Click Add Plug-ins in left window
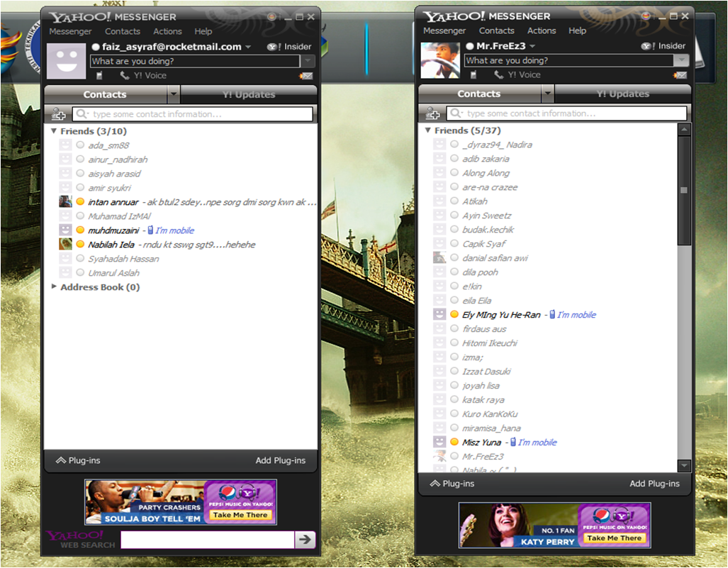This screenshot has height=568, width=728. pyautogui.click(x=281, y=460)
